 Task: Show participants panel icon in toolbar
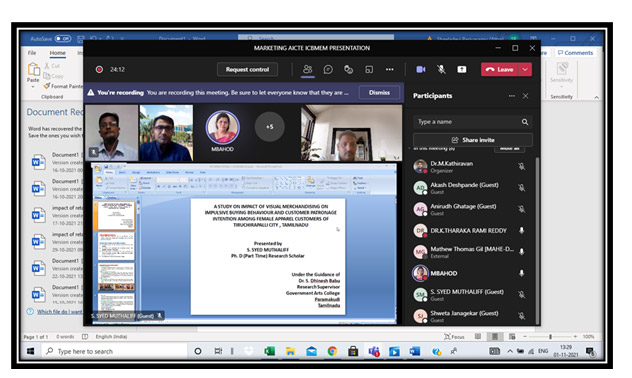tap(308, 69)
